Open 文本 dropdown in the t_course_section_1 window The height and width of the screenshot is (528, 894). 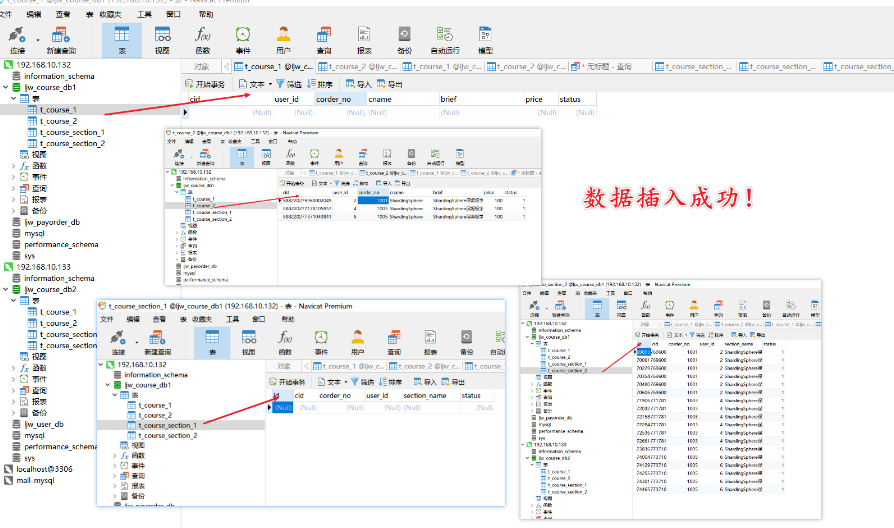pos(333,381)
